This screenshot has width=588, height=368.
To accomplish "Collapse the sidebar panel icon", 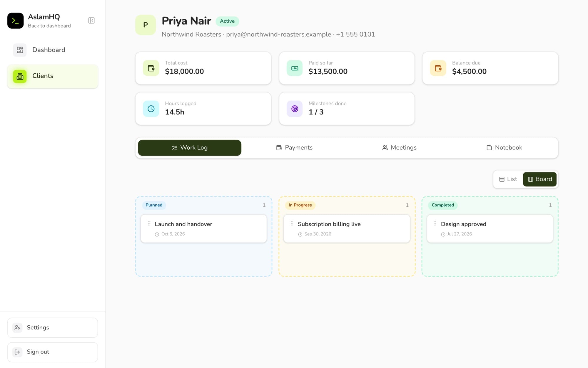I will 91,21.
